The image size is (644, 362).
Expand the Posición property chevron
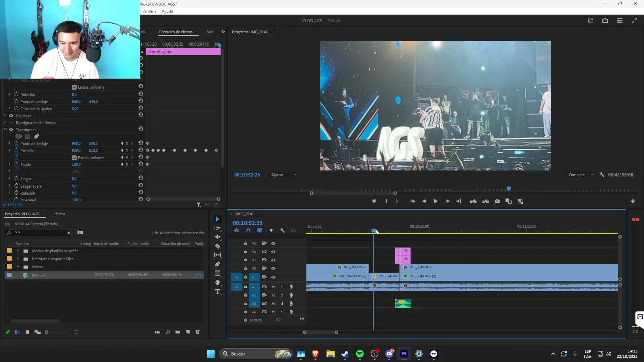[x=9, y=150]
